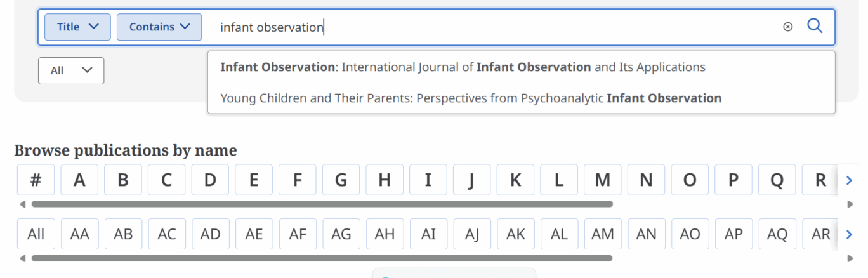The width and height of the screenshot is (868, 278).
Task: Browse publications starting with O
Action: tap(689, 180)
